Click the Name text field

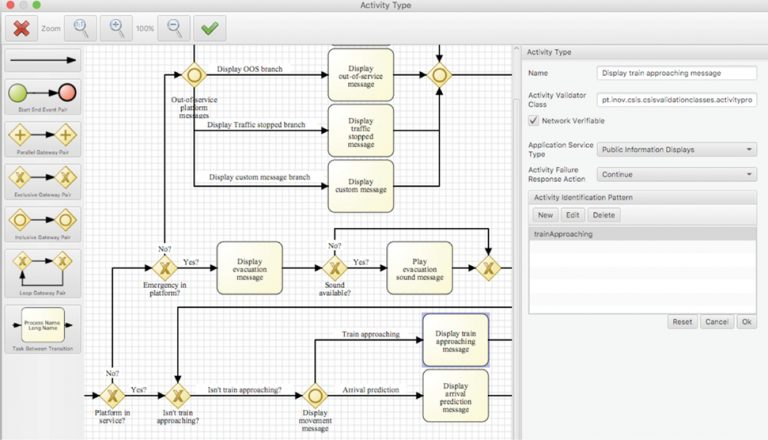point(676,73)
